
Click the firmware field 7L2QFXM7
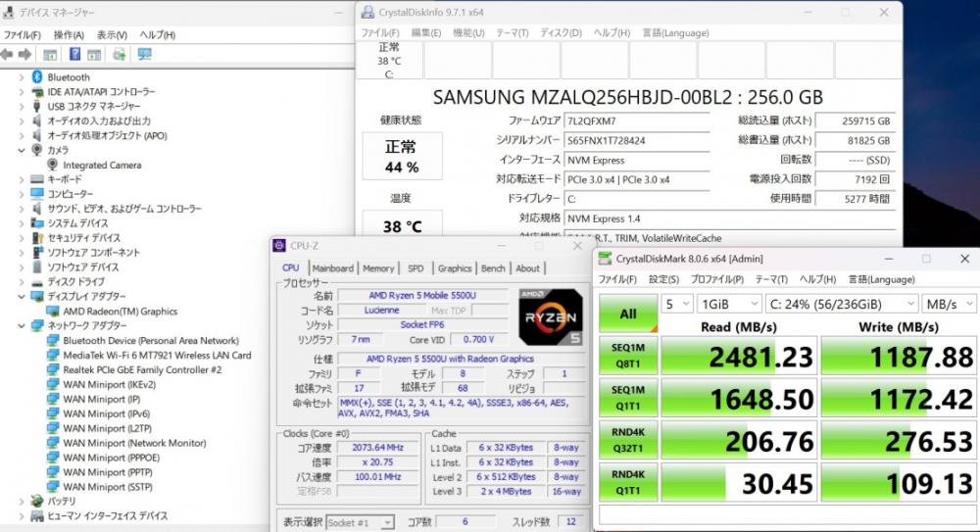tap(636, 121)
